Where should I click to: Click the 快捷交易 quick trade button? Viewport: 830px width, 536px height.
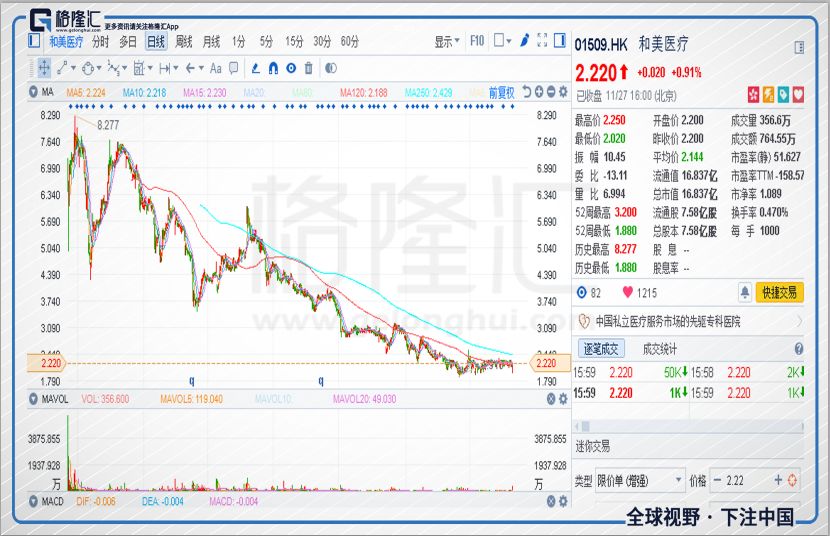point(779,292)
